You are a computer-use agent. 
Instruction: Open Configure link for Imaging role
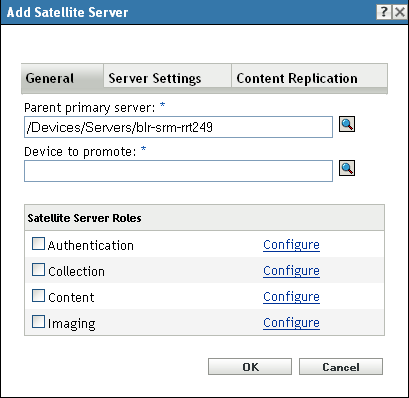(291, 323)
